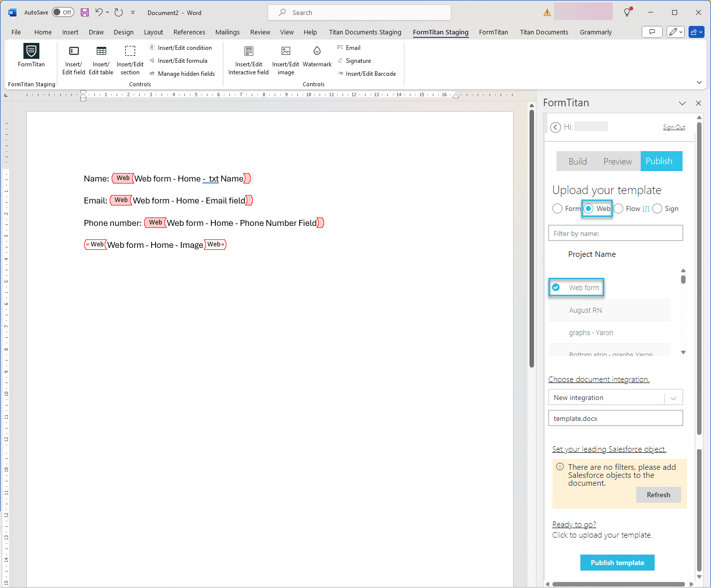
Task: Insert a Signature control
Action: [355, 61]
